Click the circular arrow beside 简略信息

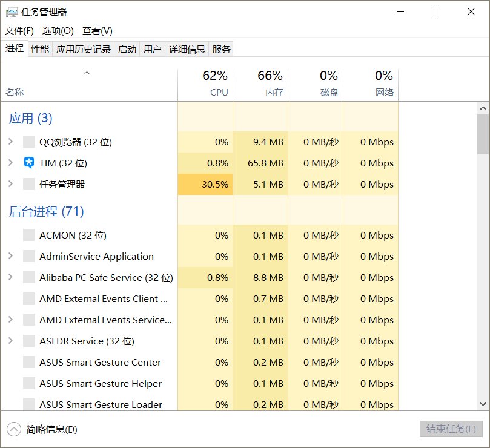coord(13,429)
